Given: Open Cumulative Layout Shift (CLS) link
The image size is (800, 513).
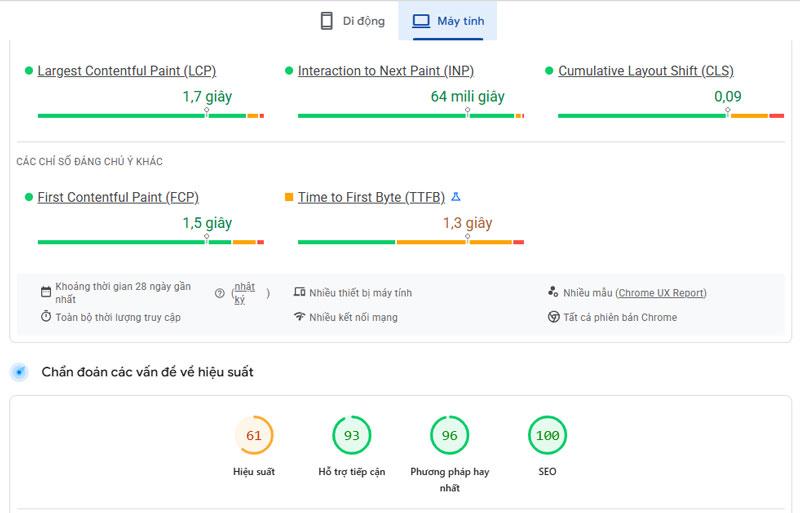Looking at the screenshot, I should (646, 70).
